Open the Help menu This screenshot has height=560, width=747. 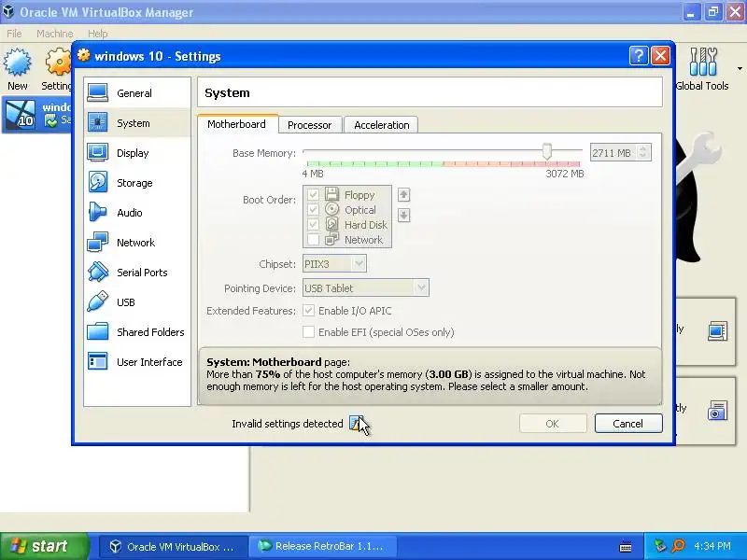[x=98, y=34]
